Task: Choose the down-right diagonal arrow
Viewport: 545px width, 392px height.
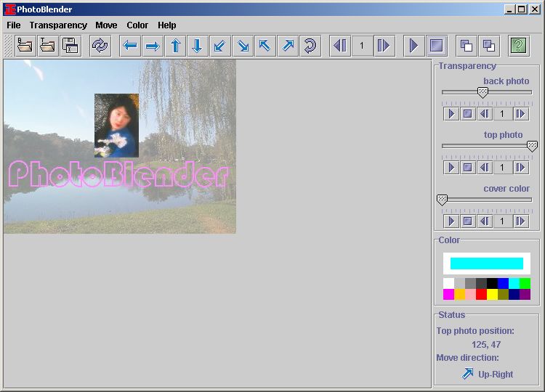Action: 243,46
